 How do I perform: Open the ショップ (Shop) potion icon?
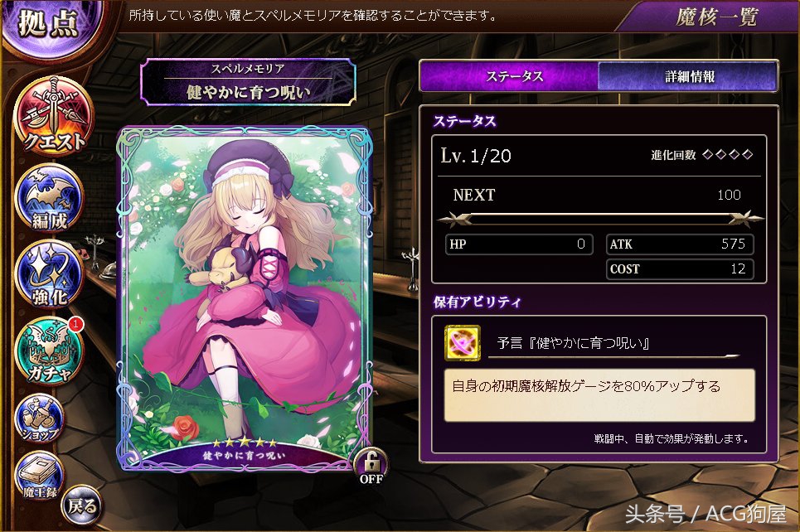[x=40, y=419]
